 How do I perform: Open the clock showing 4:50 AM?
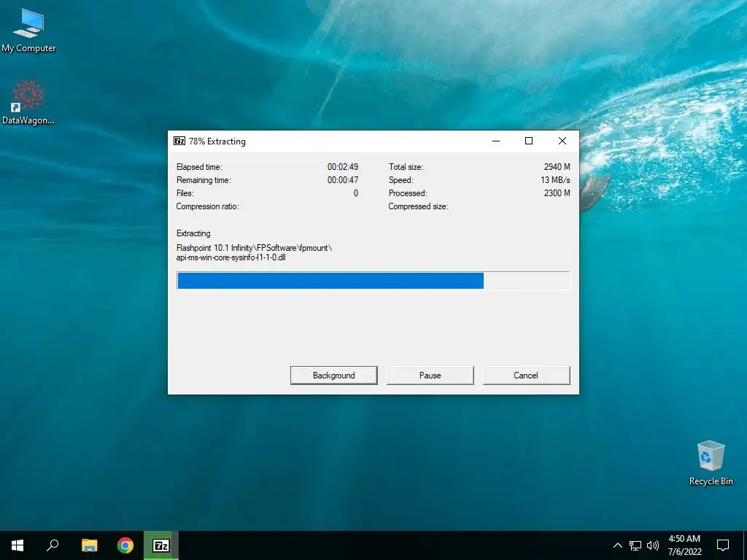[684, 545]
